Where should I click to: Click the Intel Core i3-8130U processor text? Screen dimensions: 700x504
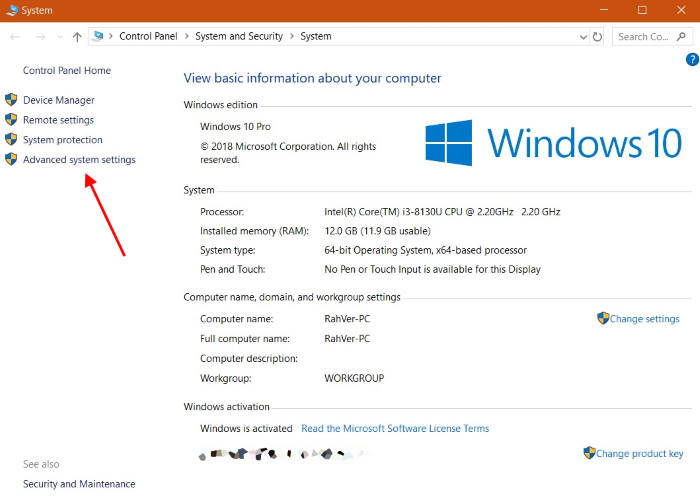(442, 212)
